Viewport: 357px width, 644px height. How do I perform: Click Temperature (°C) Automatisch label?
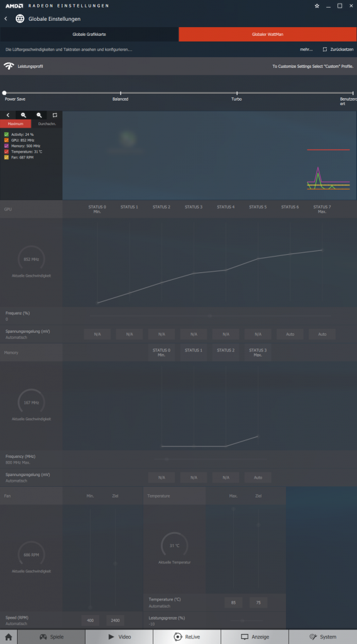[x=159, y=606]
